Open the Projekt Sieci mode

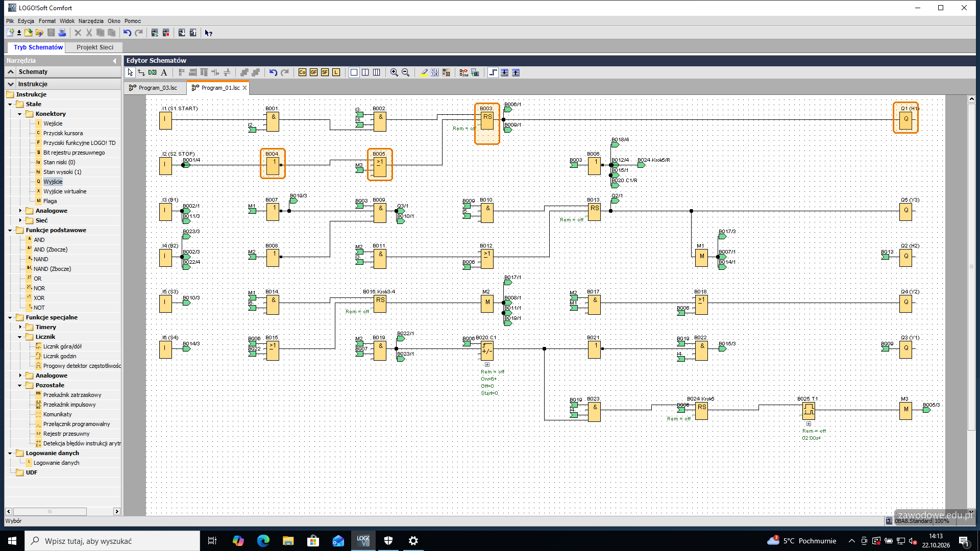tap(95, 47)
